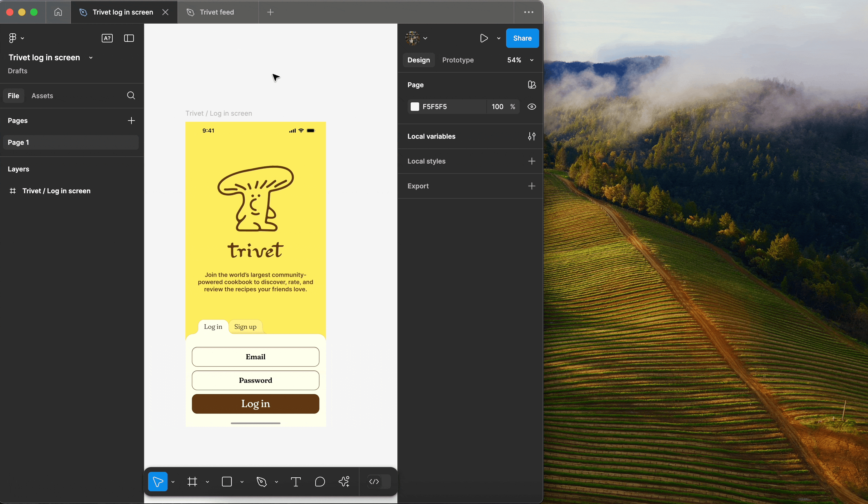This screenshot has height=504, width=868.
Task: Select the Pen tool
Action: click(x=261, y=482)
